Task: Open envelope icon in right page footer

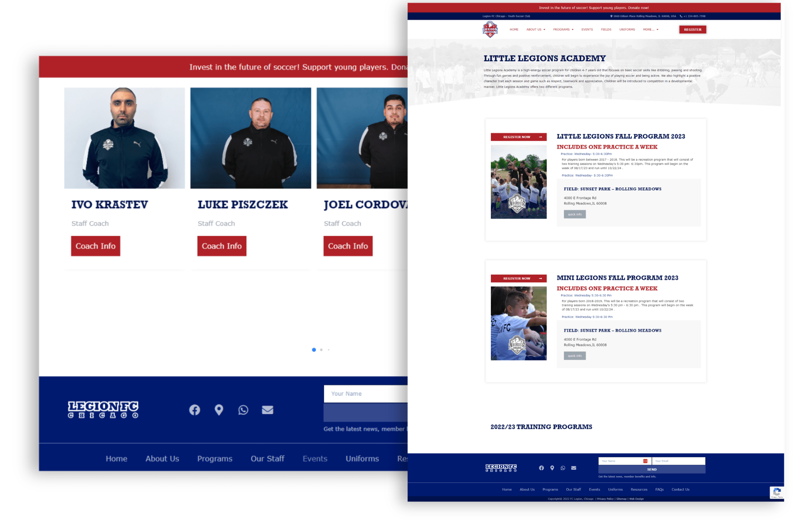Action: [574, 468]
